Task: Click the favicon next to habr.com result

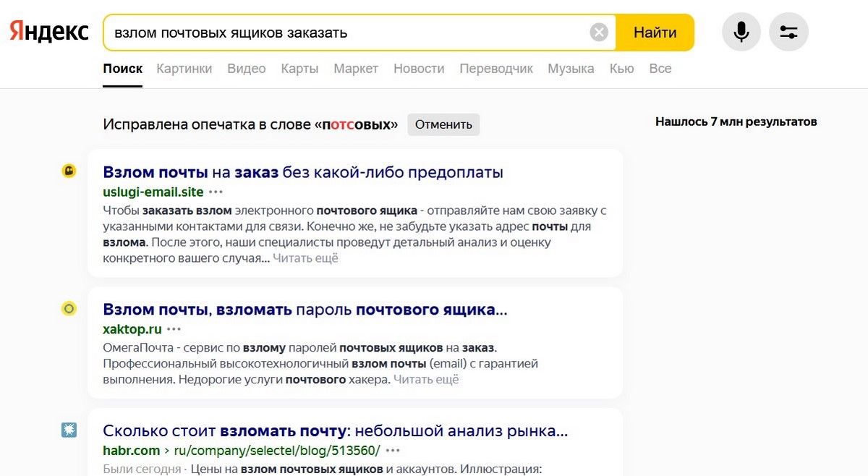Action: click(69, 429)
